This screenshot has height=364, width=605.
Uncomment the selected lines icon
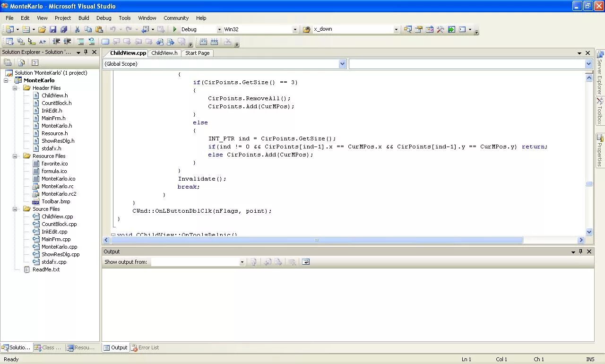click(91, 42)
